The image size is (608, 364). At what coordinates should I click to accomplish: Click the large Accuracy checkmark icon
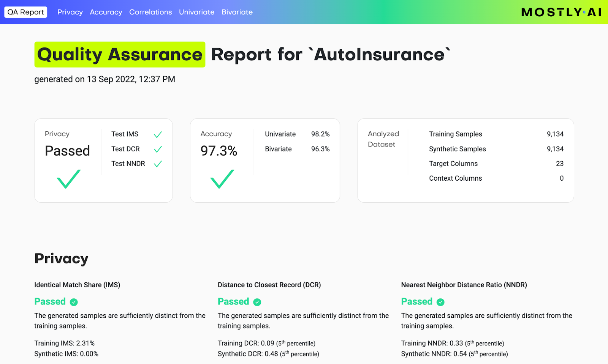point(222,179)
